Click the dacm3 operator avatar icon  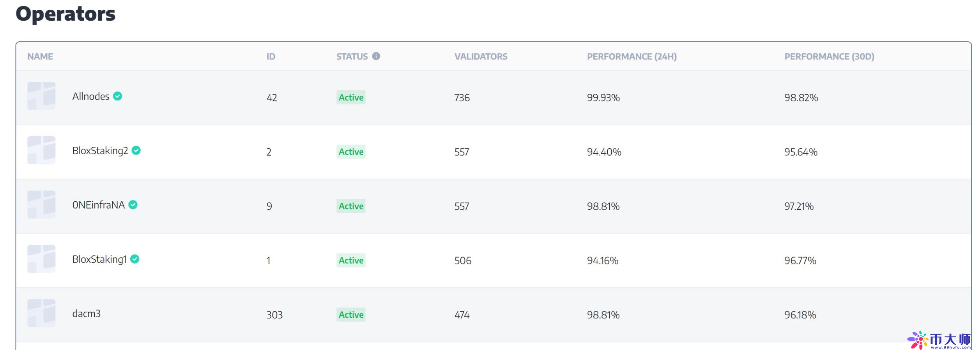pos(41,313)
